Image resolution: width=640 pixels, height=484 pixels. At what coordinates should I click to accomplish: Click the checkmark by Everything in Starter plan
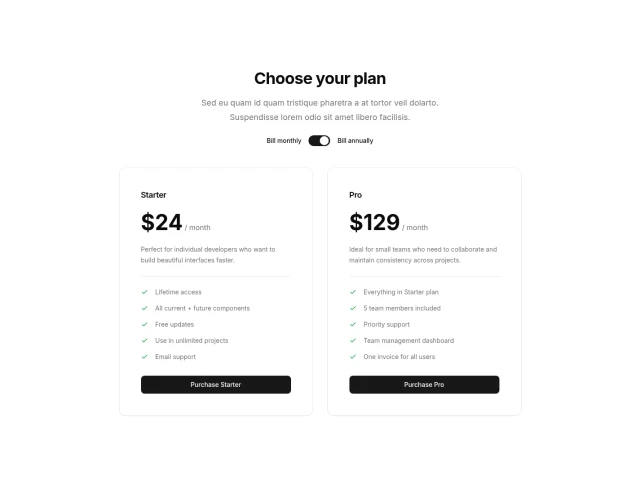pos(353,292)
